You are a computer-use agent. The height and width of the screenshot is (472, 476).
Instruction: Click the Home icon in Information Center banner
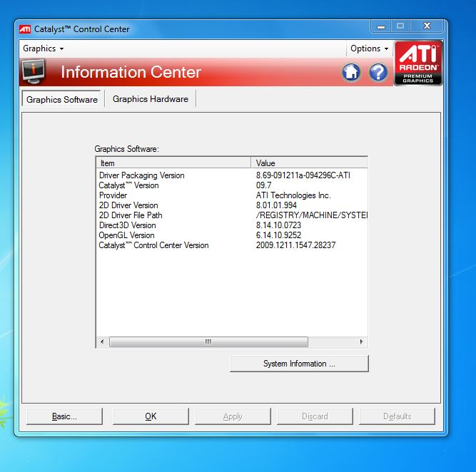coord(351,73)
